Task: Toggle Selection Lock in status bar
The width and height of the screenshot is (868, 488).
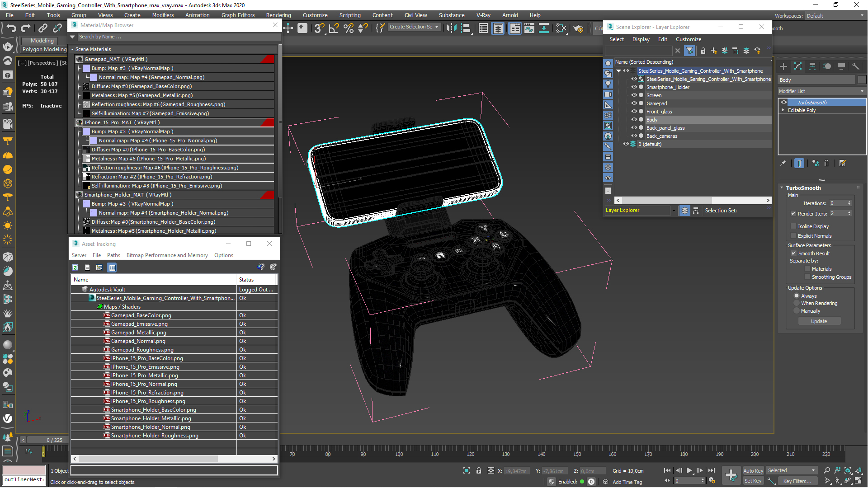Action: [479, 470]
